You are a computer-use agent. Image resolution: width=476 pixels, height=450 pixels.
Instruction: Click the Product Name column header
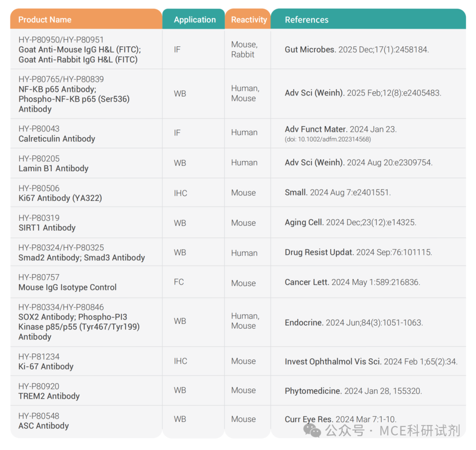click(86, 19)
